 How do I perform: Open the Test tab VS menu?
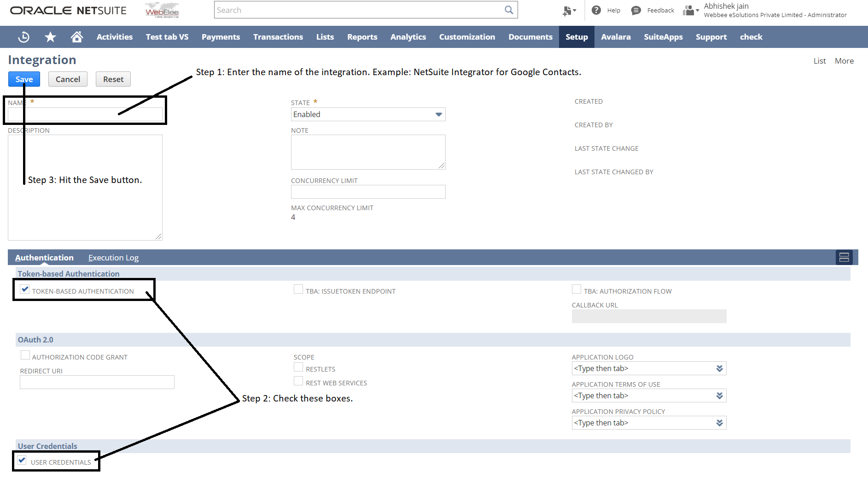click(167, 37)
